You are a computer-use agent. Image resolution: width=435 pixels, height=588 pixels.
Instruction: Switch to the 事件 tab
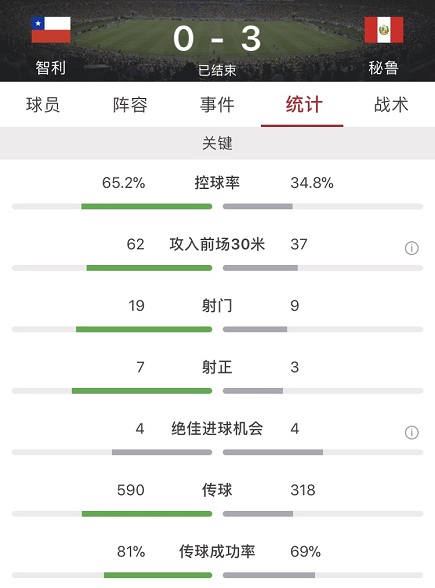217,105
